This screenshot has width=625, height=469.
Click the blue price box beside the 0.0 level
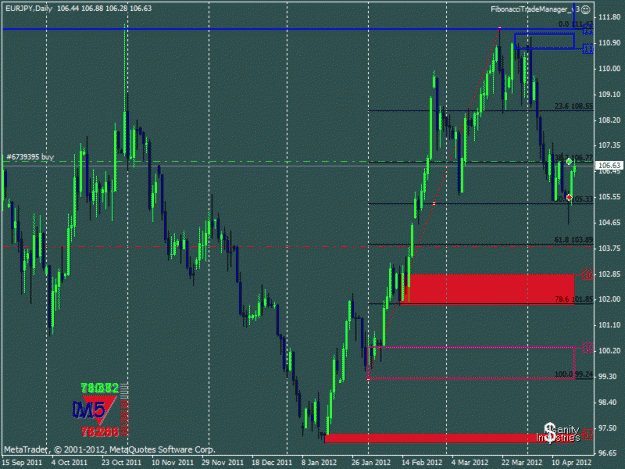pos(588,29)
